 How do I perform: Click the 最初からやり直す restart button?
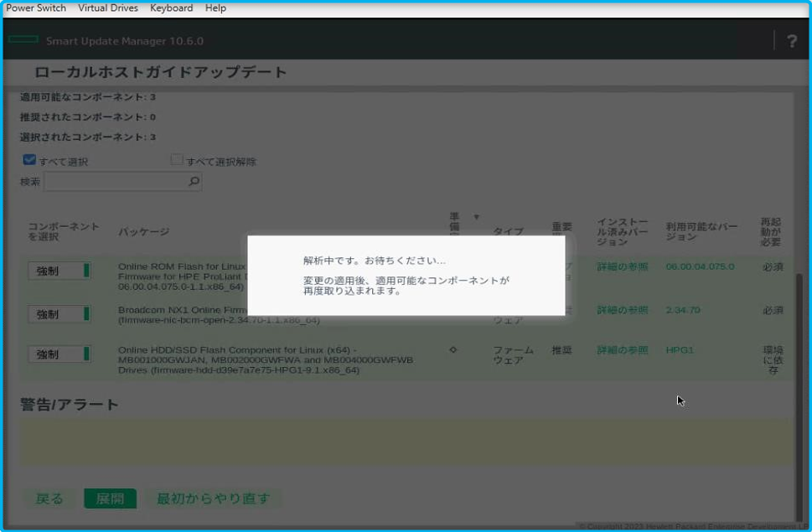click(212, 498)
